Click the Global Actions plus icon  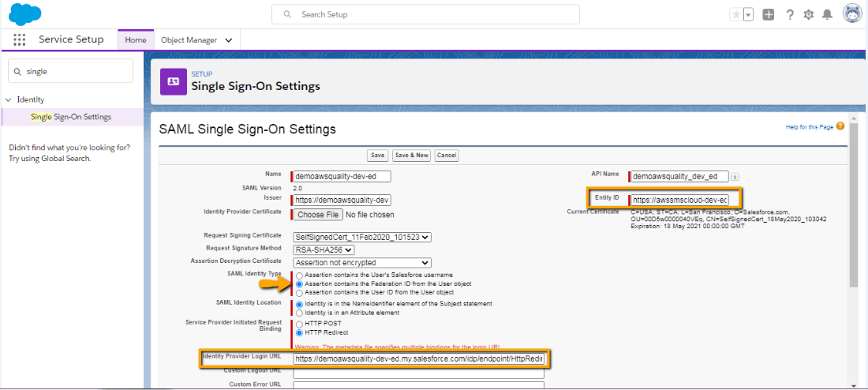tap(769, 15)
